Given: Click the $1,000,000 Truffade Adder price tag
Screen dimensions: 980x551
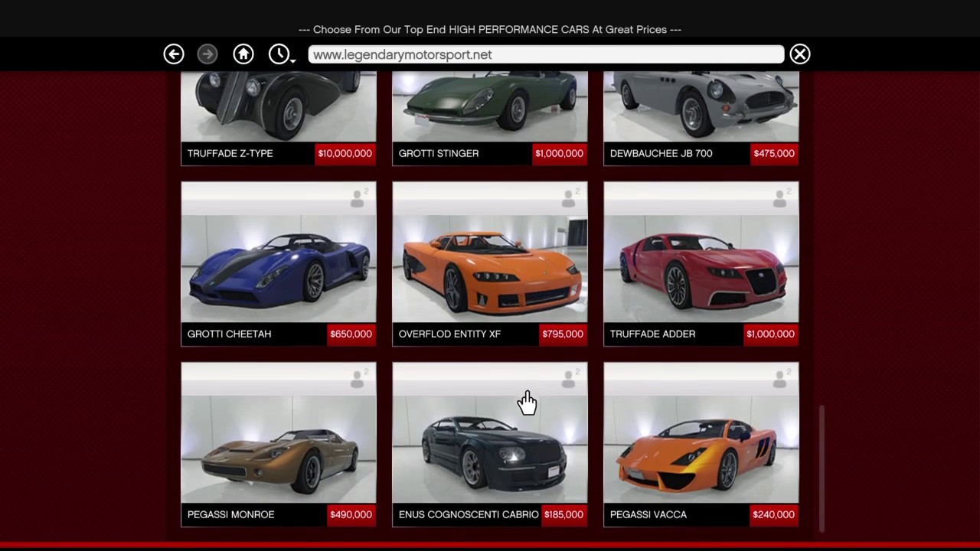Looking at the screenshot, I should coord(770,334).
